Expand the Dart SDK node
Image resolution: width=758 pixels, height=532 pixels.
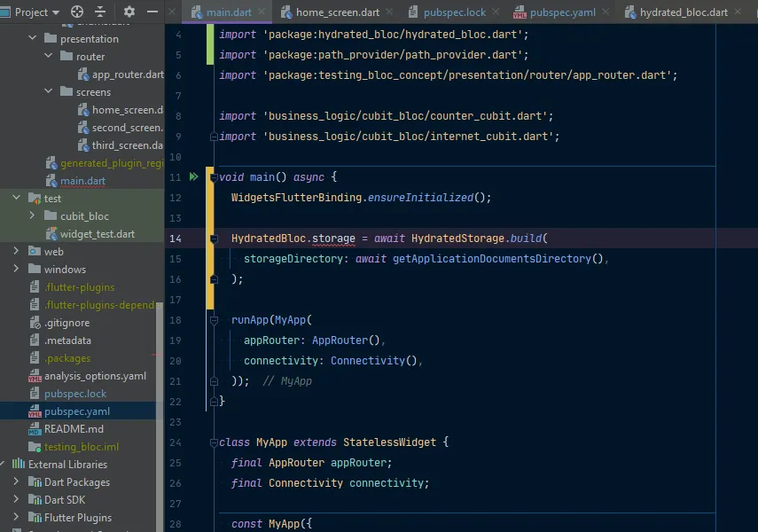[x=16, y=500]
